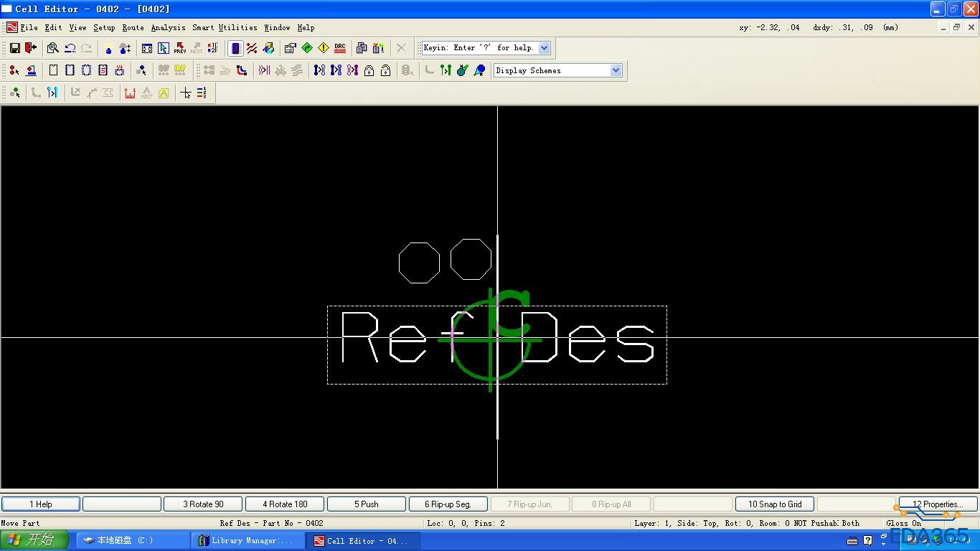980x551 pixels.
Task: Click the open padlock Unlock icon
Action: 385,70
